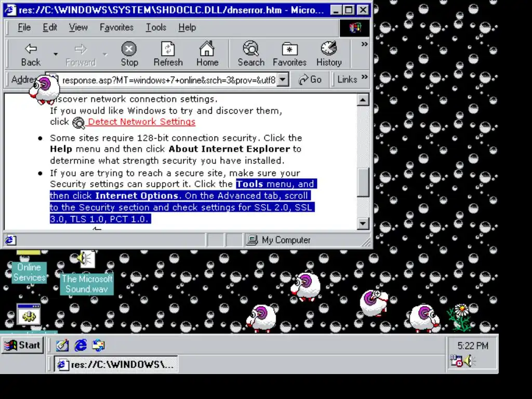532x399 pixels.
Task: Select The Microsoft Sound.wav desktop icon
Action: pos(87,284)
